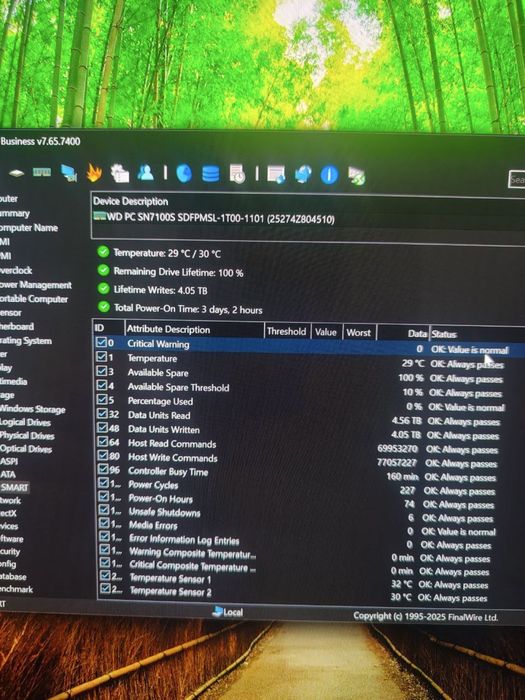Screen dimensions: 525x700
Task: Uncheck the Critical Warning attribute checkbox
Action: tap(101, 342)
